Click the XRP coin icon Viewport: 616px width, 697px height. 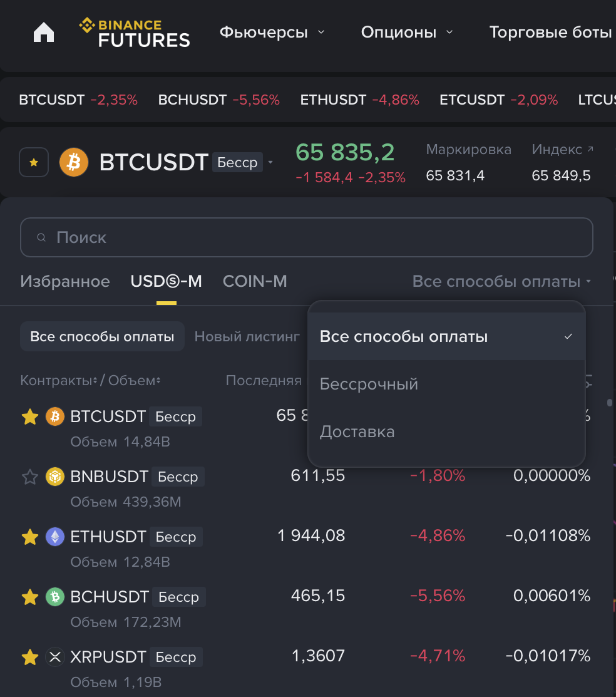coord(55,657)
